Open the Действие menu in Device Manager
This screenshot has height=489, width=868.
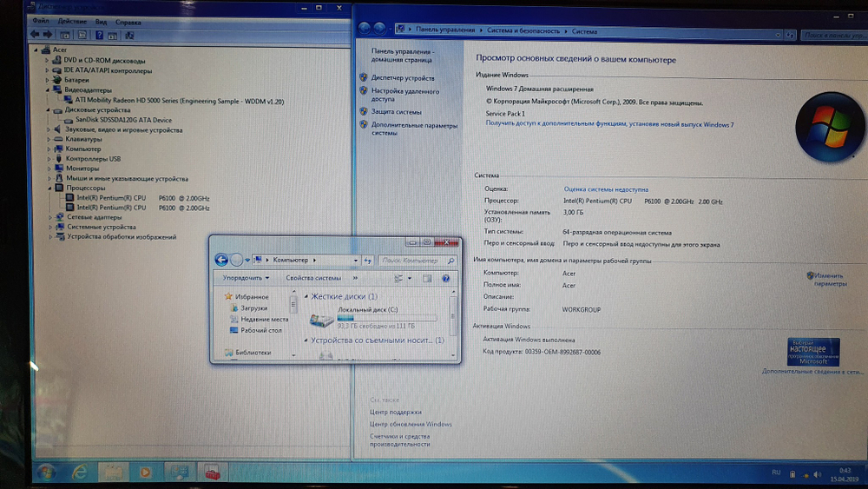click(71, 21)
